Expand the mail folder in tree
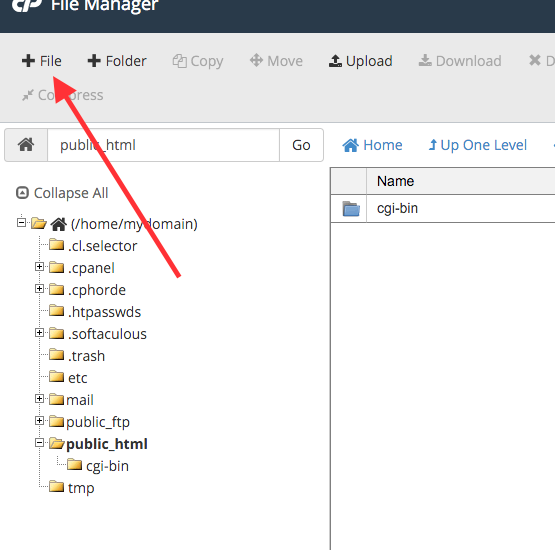Image resolution: width=555 pixels, height=550 pixels. [39, 399]
